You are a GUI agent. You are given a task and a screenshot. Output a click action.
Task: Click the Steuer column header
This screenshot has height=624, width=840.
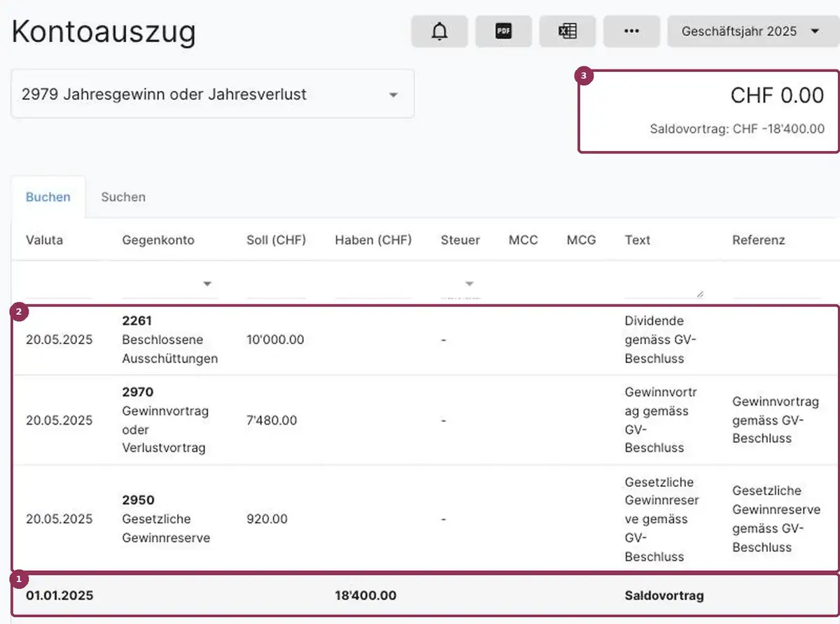pyautogui.click(x=461, y=240)
